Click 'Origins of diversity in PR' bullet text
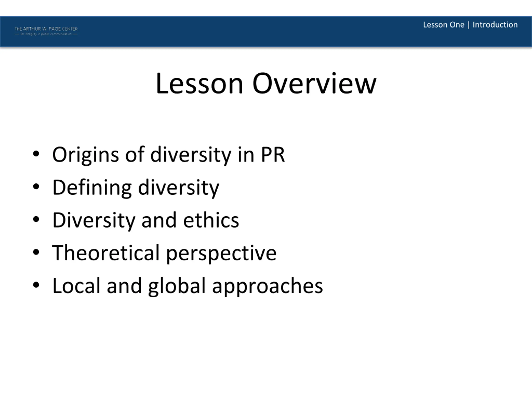This screenshot has height=399, width=532. (x=169, y=155)
